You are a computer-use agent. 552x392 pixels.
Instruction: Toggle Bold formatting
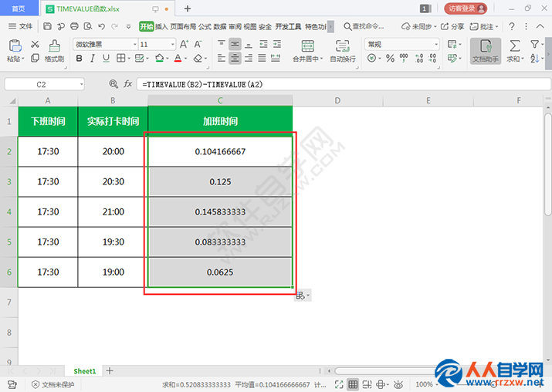tap(80, 59)
